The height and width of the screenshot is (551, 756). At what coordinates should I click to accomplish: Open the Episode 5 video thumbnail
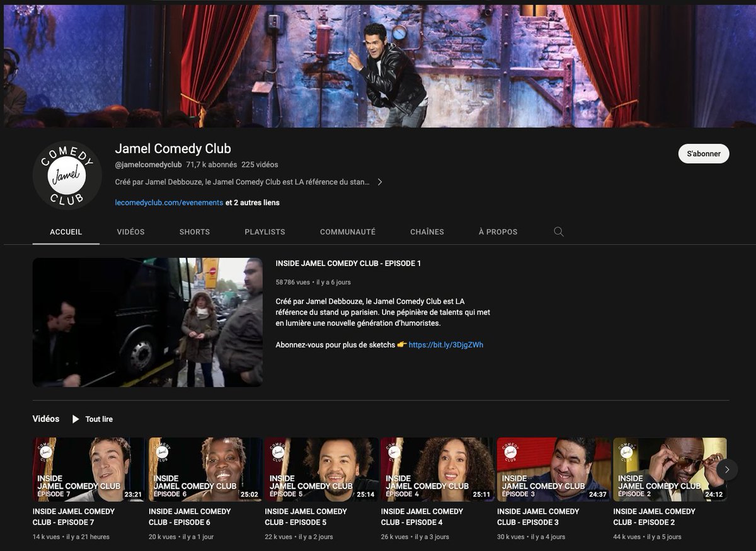[321, 470]
